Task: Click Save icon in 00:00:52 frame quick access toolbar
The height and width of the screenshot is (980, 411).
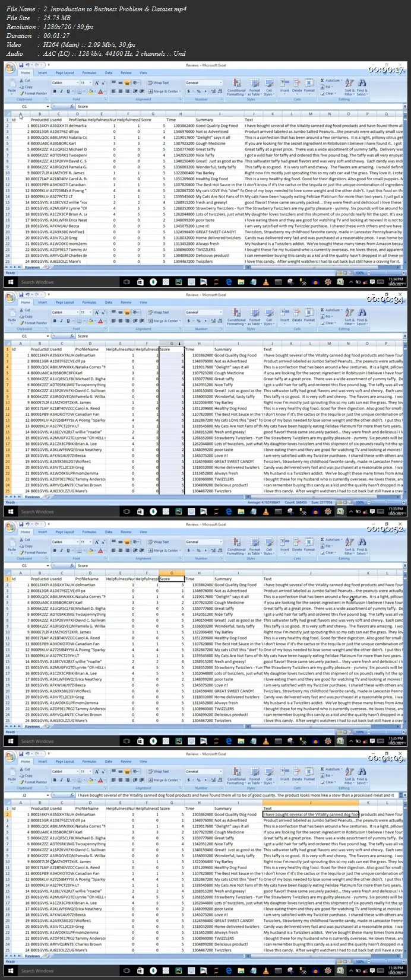Action: pyautogui.click(x=21, y=524)
